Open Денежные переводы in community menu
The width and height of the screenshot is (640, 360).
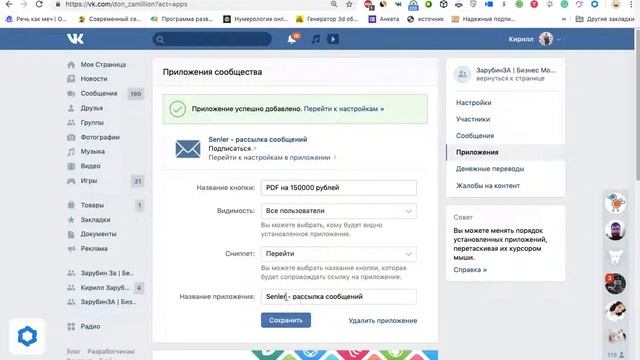tap(490, 169)
